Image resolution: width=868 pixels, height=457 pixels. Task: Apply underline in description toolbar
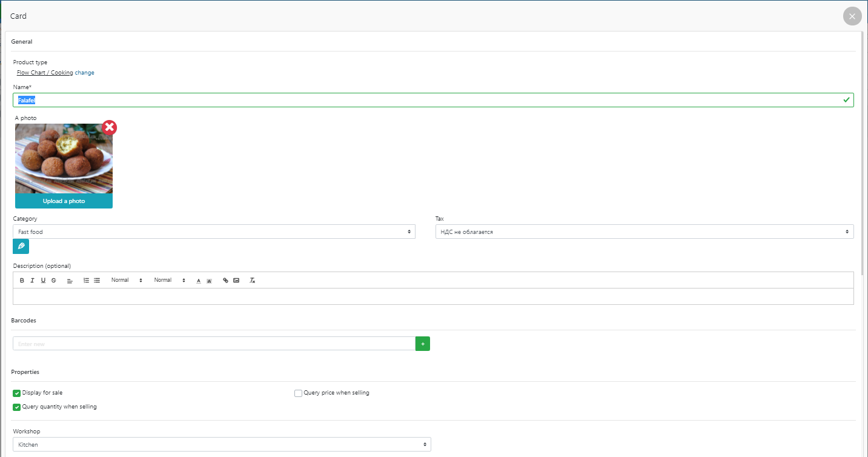click(x=43, y=281)
